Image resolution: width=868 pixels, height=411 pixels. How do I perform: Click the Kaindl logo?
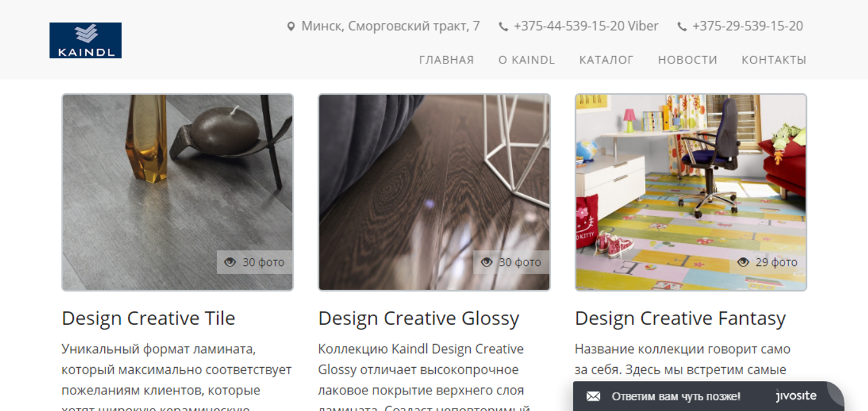(x=85, y=40)
